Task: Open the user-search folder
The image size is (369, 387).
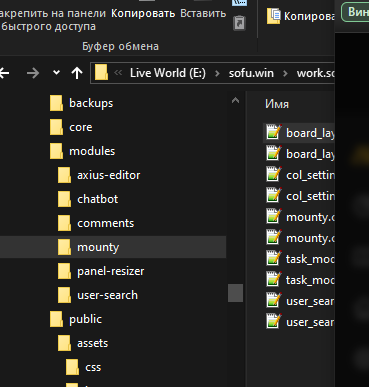Action: [107, 295]
